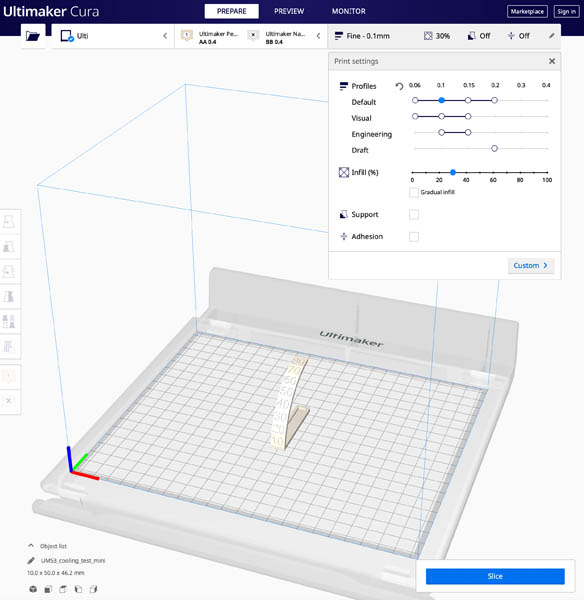Select Engineering profile at 0.15 layer height
This screenshot has width=584, height=600.
[468, 132]
